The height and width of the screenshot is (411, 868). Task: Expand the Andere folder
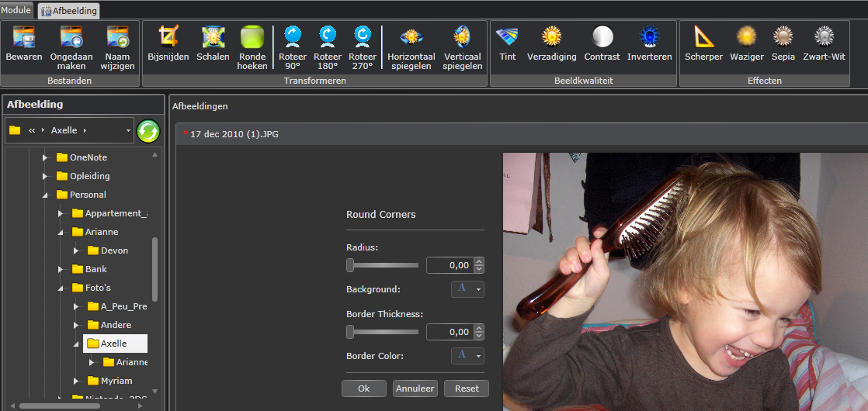76,325
